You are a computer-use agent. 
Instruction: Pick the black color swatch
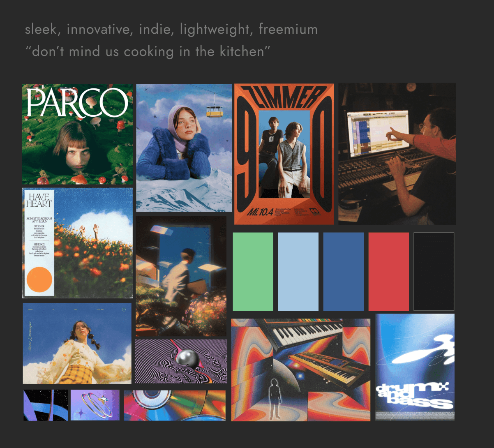click(434, 271)
